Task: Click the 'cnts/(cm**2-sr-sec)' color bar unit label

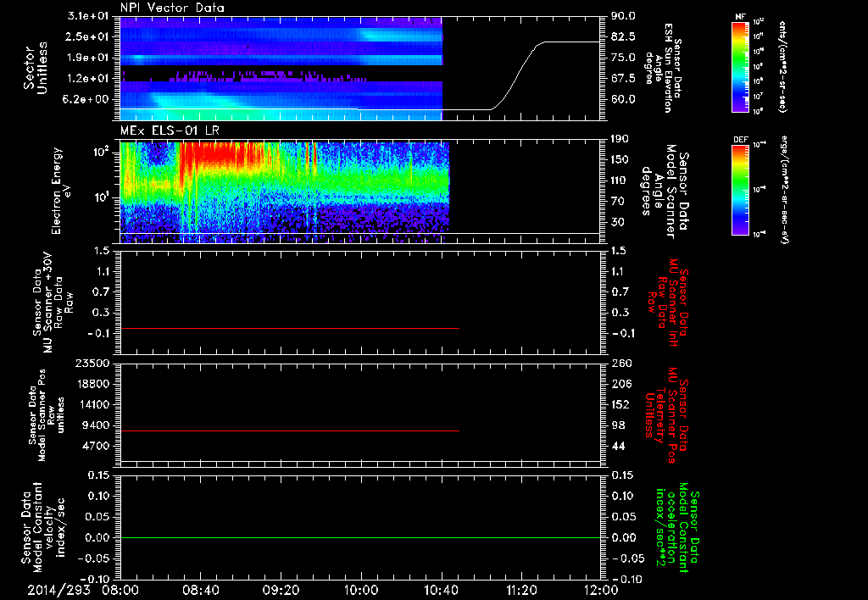Action: pos(782,67)
